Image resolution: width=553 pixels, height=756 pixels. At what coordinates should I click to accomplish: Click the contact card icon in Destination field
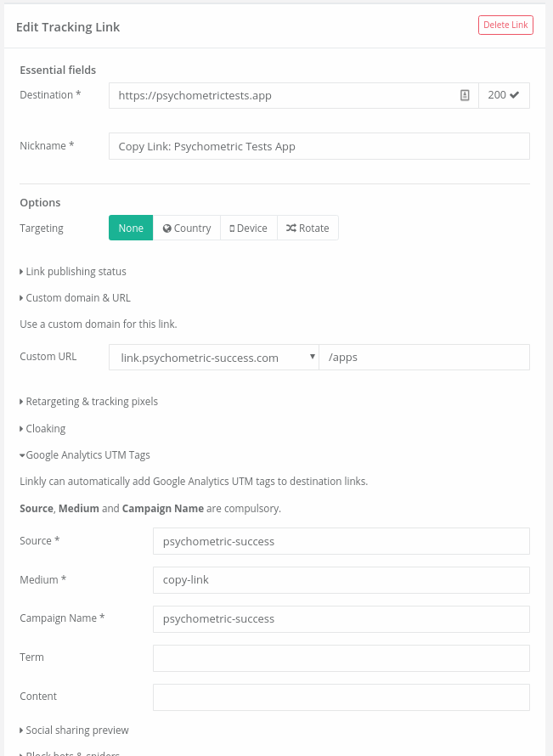(465, 96)
